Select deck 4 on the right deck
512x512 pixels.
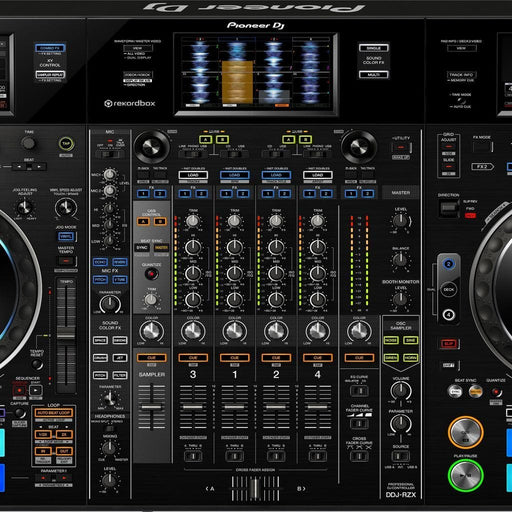(x=449, y=315)
